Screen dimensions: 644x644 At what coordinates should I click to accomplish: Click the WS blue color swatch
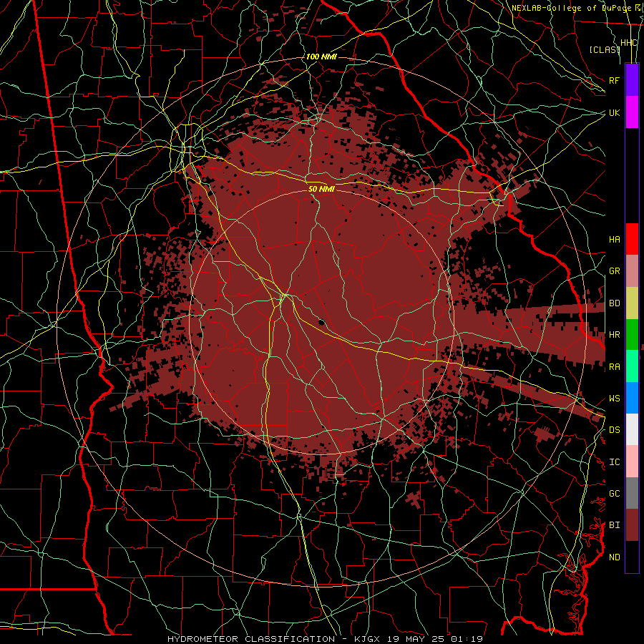pyautogui.click(x=632, y=398)
